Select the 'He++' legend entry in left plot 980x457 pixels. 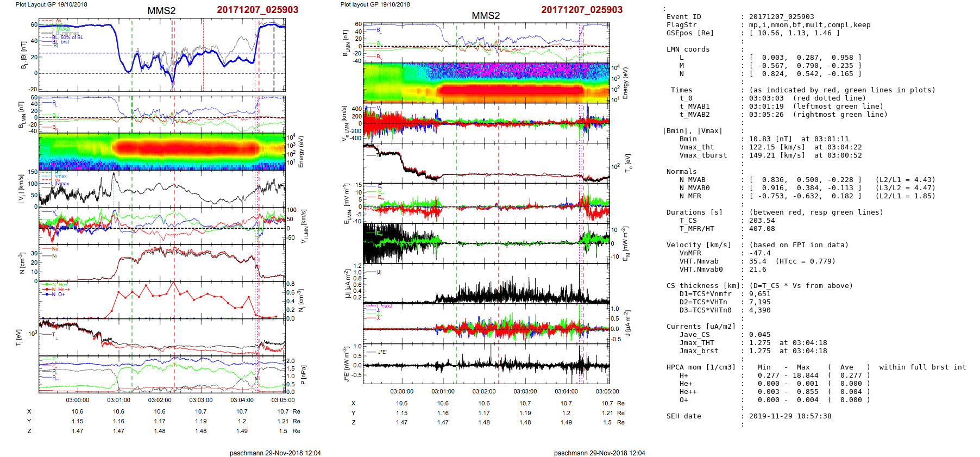coord(58,290)
